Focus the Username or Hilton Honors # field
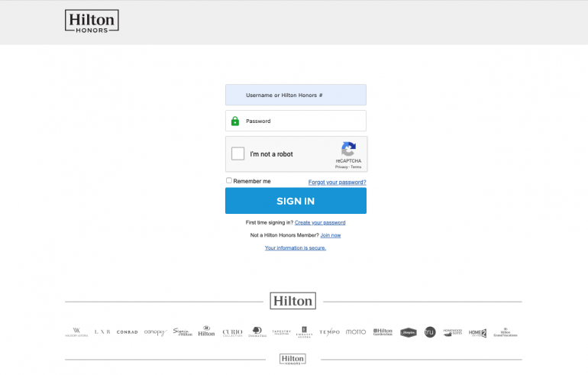 pyautogui.click(x=296, y=95)
